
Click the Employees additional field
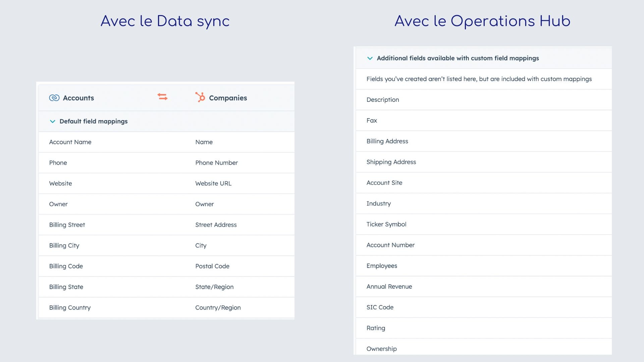click(382, 266)
